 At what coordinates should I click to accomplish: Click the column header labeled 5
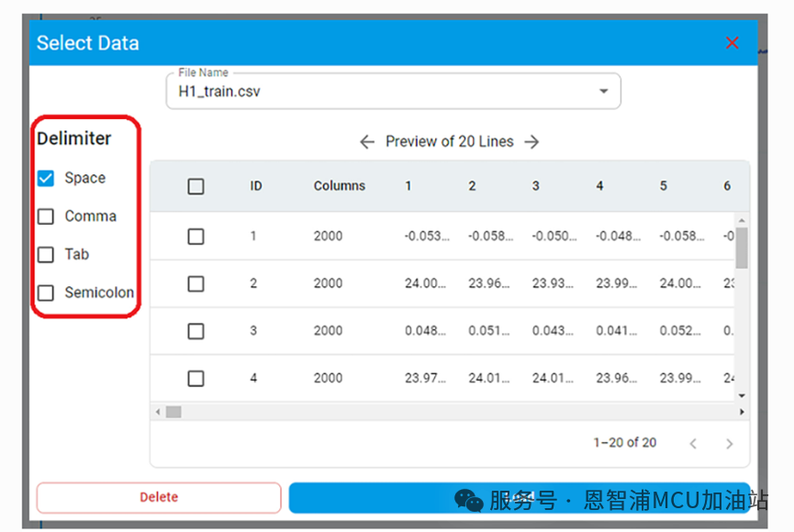pyautogui.click(x=664, y=186)
